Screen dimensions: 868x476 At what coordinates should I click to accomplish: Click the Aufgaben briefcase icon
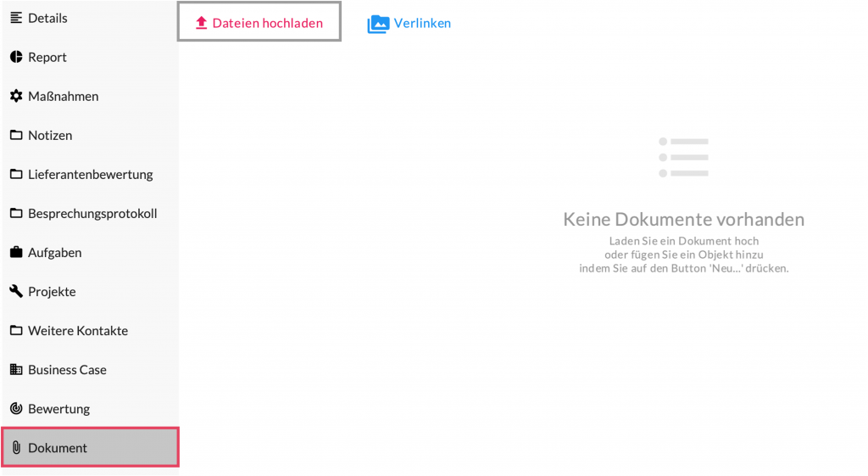(x=16, y=252)
